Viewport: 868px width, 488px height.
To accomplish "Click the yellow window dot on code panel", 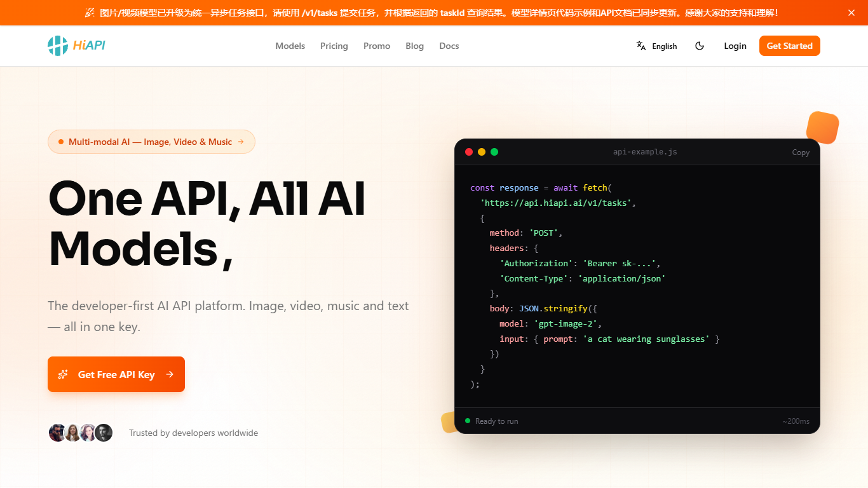I will [482, 152].
